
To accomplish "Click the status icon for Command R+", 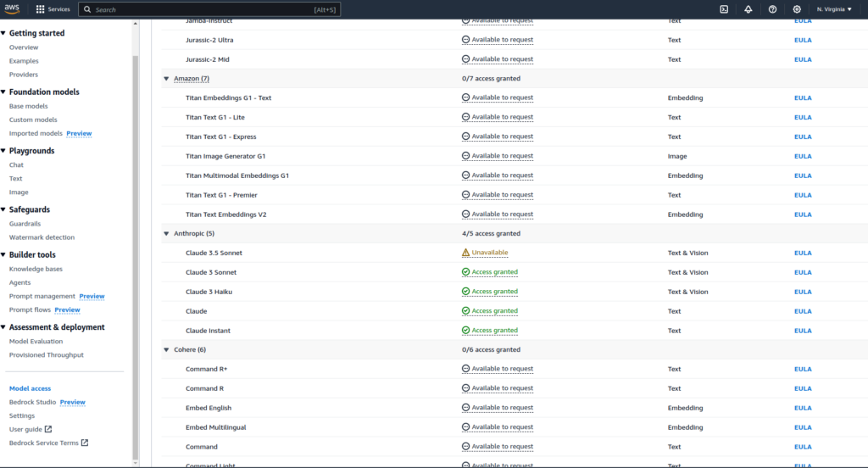I will pyautogui.click(x=465, y=369).
